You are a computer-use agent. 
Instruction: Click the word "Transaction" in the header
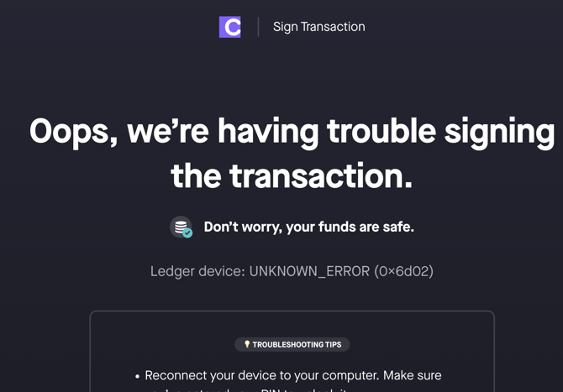point(334,27)
